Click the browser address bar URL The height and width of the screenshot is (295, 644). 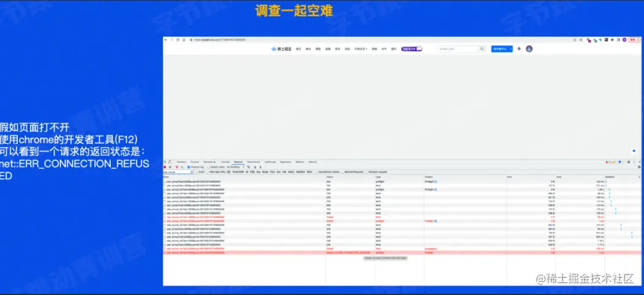220,40
